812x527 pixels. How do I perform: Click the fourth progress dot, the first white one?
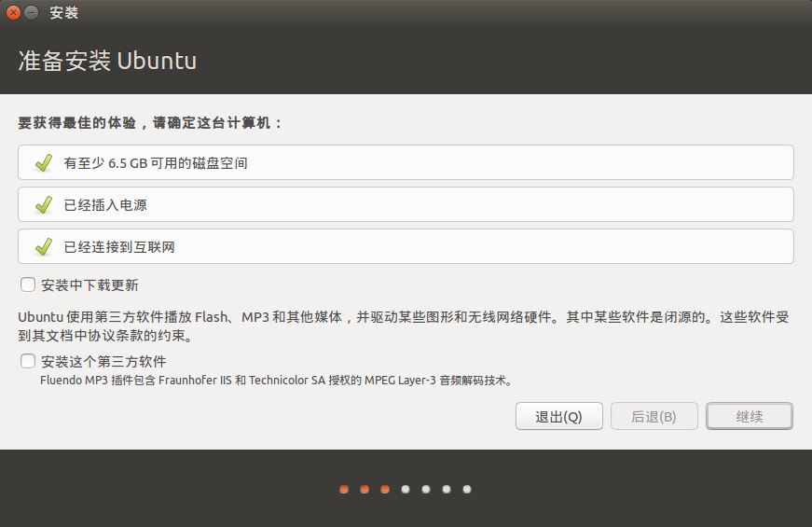[x=406, y=489]
